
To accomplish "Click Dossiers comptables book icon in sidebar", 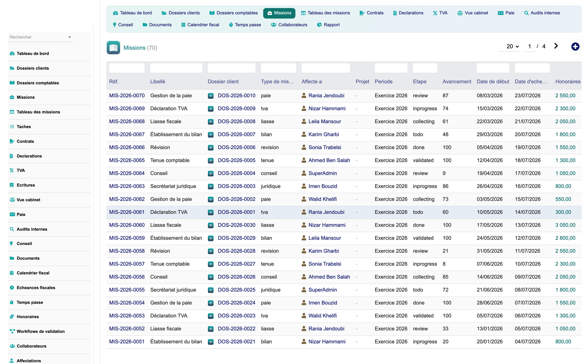I will 12,83.
